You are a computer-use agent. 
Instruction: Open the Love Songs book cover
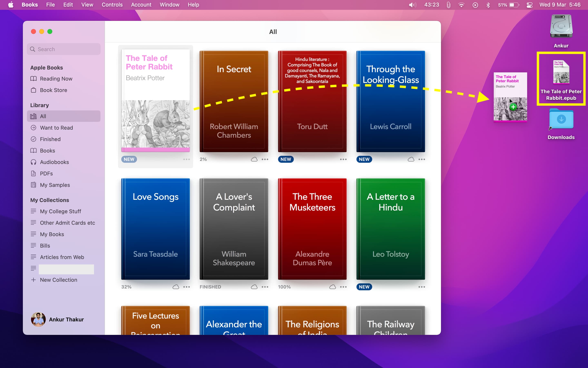[156, 229]
